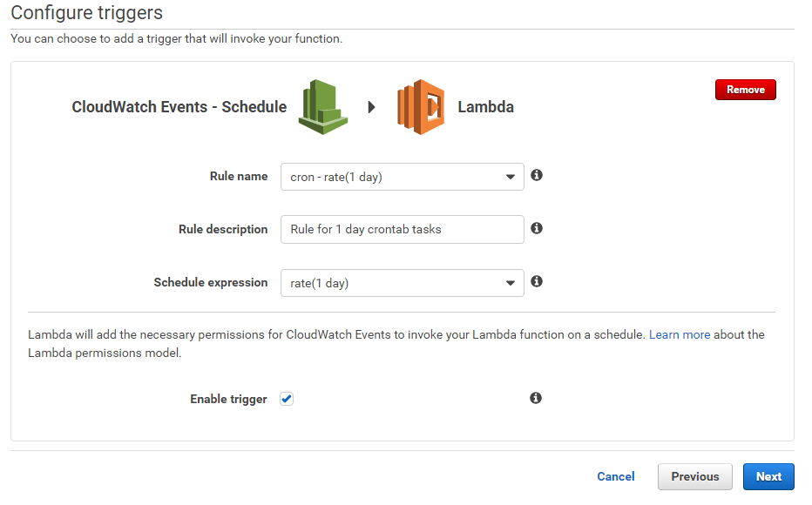812x505 pixels.
Task: Click the Rule description label
Action: click(223, 229)
